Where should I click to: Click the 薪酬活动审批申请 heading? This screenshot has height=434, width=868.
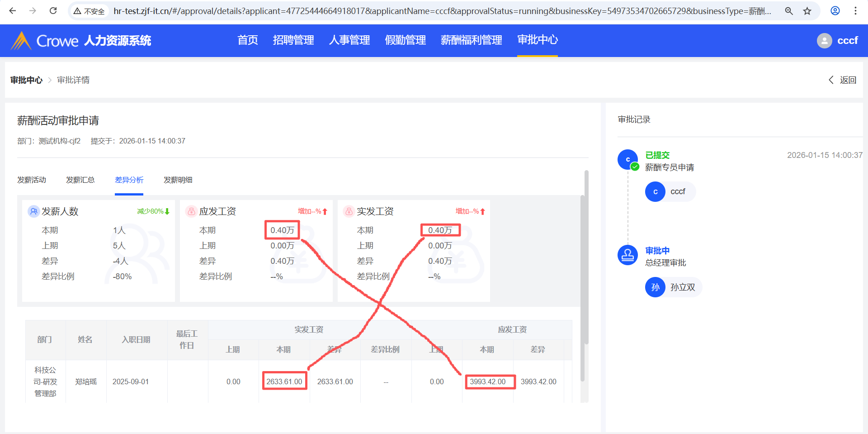point(58,120)
